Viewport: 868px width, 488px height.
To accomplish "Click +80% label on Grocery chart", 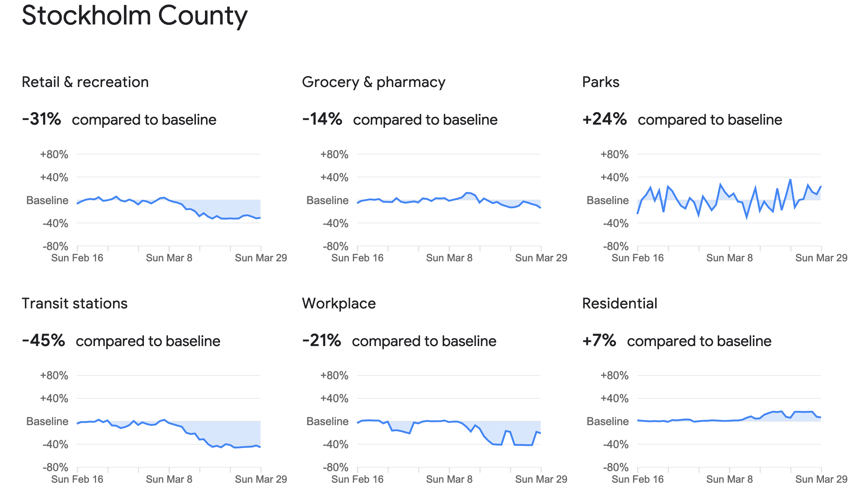I will coord(334,154).
